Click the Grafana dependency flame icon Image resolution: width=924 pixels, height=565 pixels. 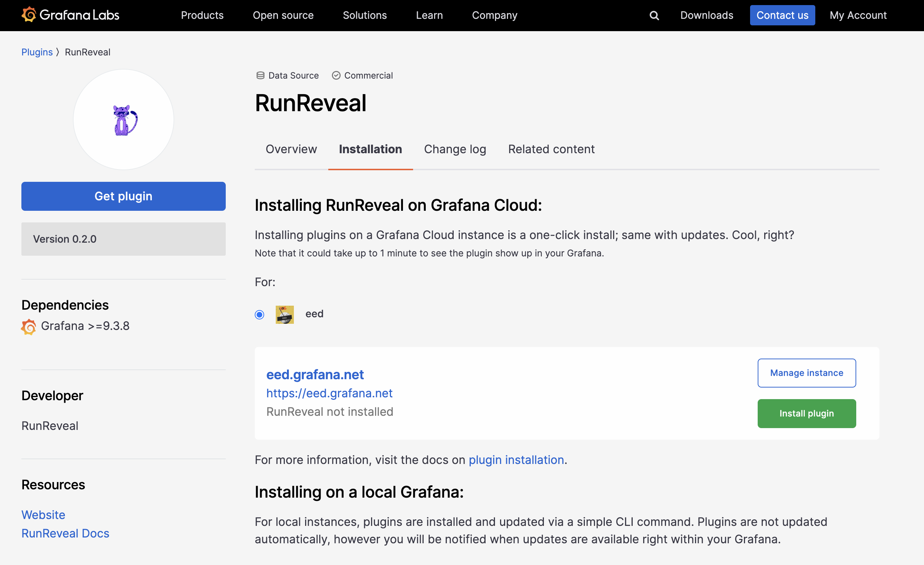(x=29, y=326)
